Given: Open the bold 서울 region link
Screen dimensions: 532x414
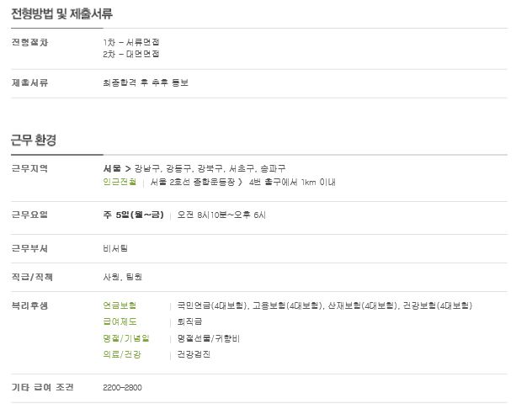Looking at the screenshot, I should [112, 168].
